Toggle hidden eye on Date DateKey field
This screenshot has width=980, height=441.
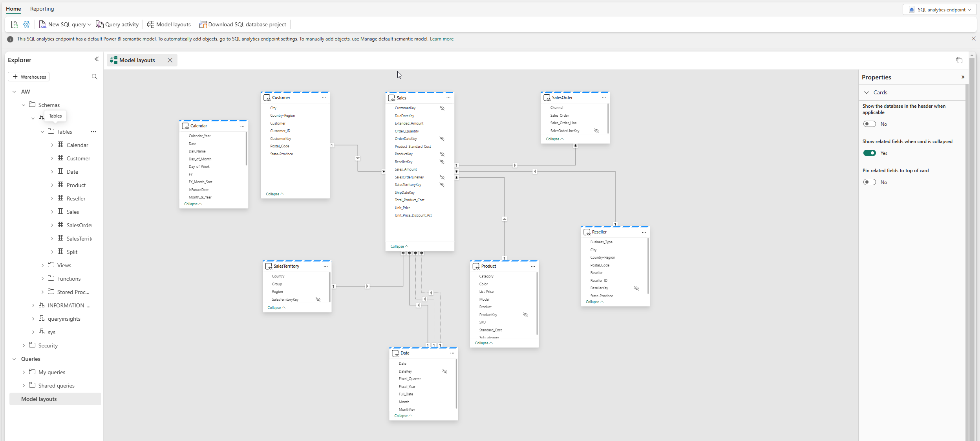point(445,371)
